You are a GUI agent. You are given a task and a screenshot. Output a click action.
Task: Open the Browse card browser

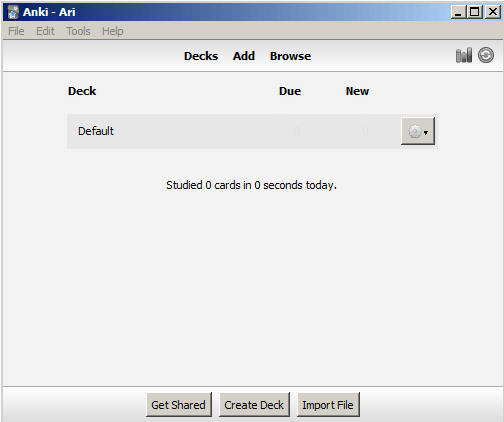pyautogui.click(x=290, y=56)
